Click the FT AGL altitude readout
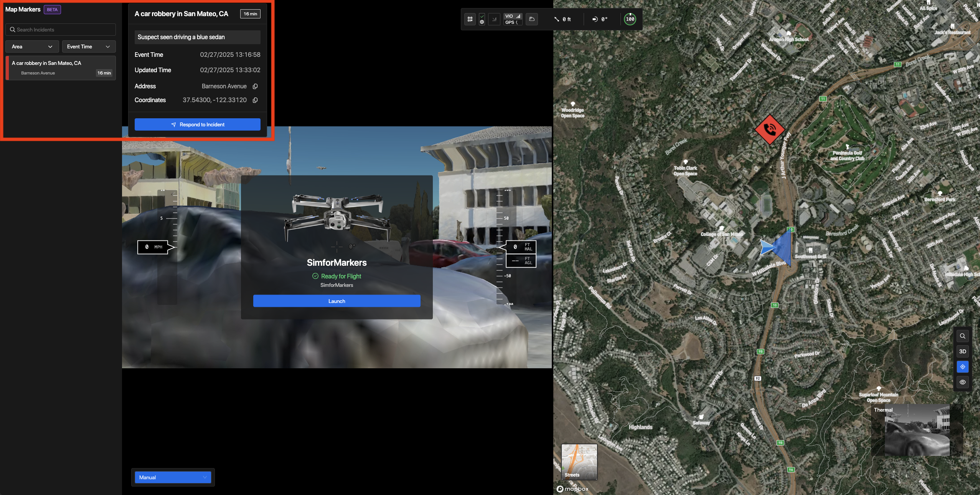Viewport: 980px width, 495px height. (521, 261)
